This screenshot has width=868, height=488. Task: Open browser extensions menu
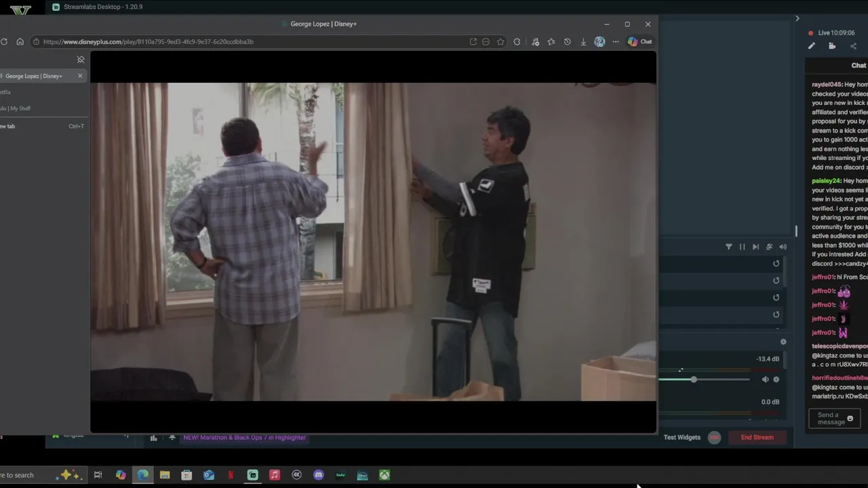(517, 41)
